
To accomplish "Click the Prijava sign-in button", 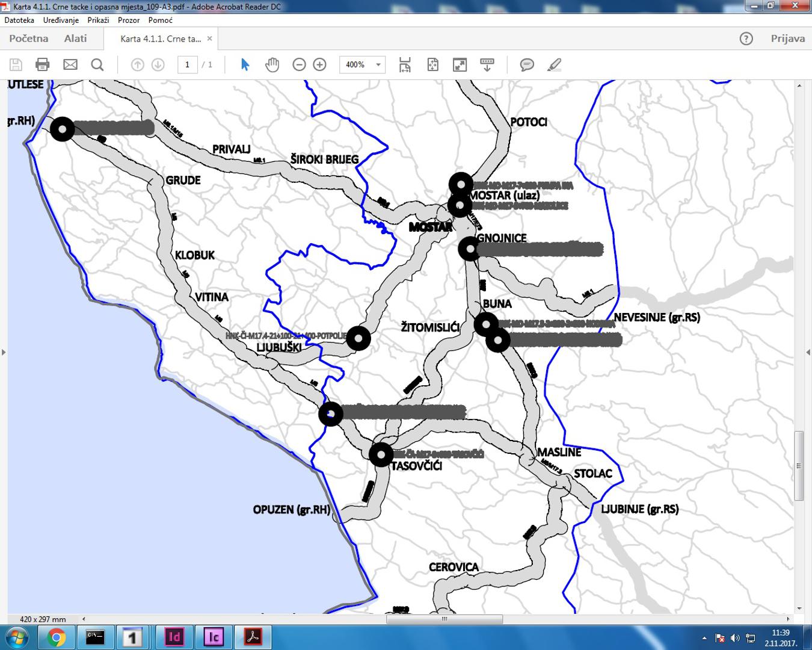I will [787, 39].
